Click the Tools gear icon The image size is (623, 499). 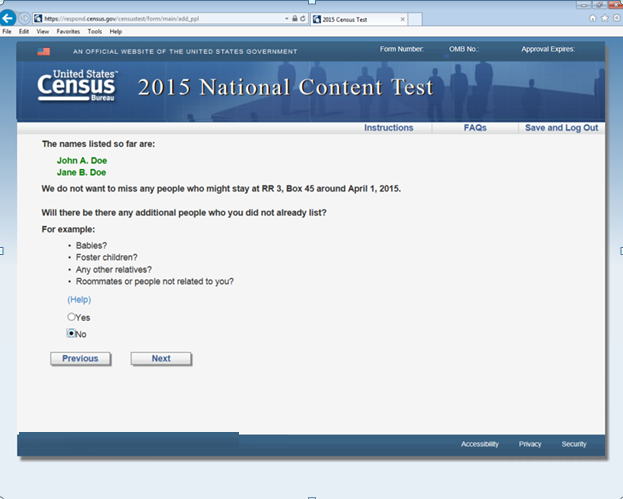tap(616, 18)
